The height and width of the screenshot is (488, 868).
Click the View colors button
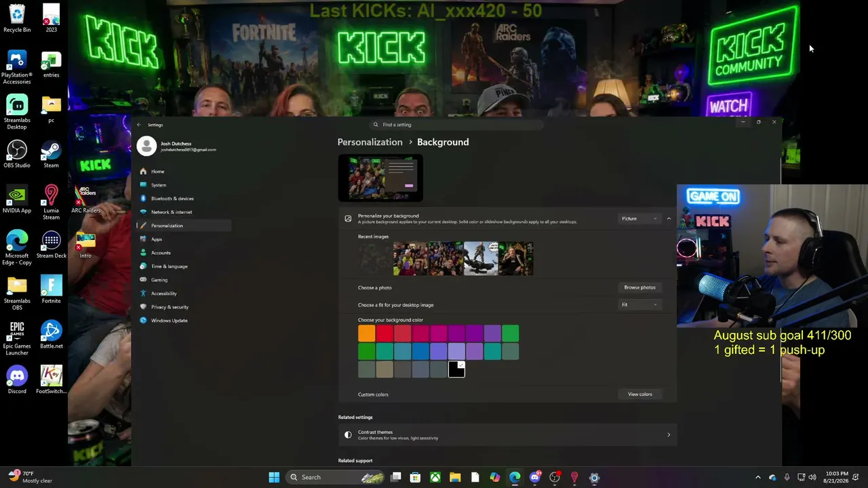[639, 394]
